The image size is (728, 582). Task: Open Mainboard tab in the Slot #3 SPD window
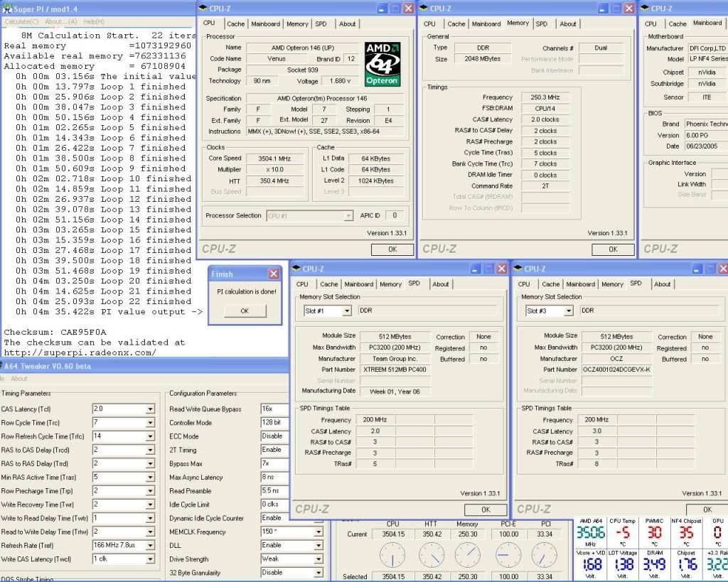[580, 284]
